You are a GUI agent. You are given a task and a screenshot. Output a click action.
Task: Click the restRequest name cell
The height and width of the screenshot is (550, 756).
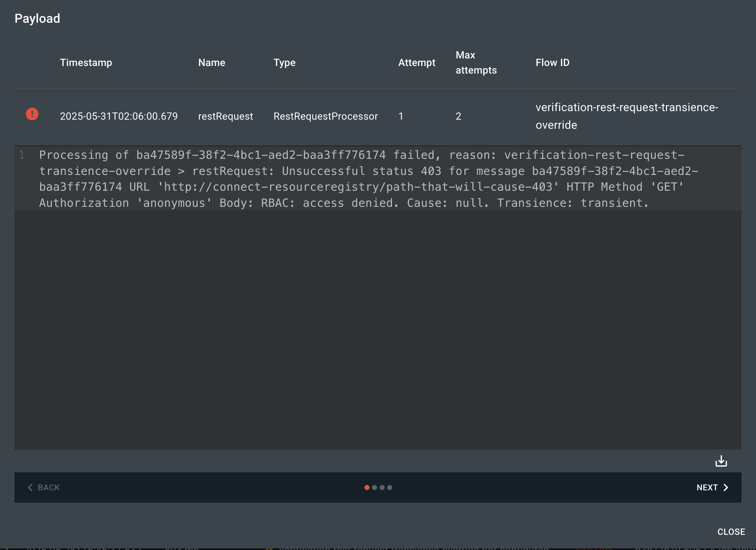point(225,116)
